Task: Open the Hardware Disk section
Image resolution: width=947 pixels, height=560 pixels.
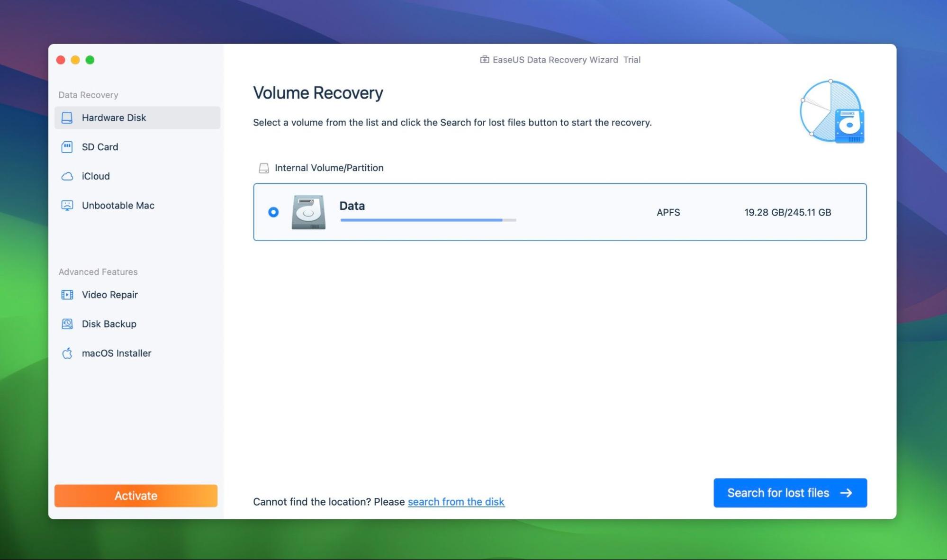Action: click(137, 117)
